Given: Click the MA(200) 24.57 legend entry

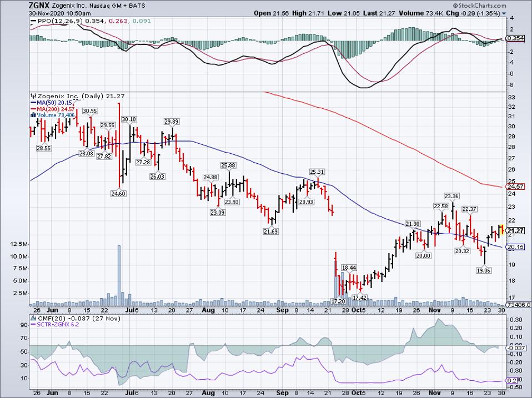Looking at the screenshot, I should tap(53, 109).
